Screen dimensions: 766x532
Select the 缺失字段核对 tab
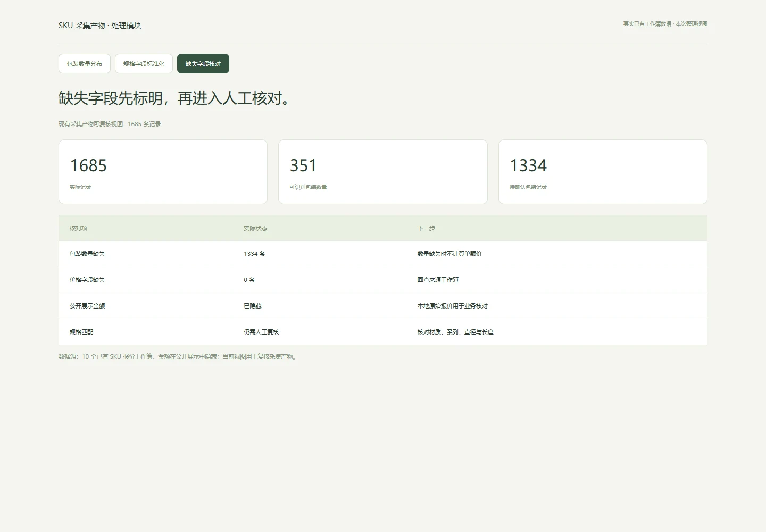[203, 64]
